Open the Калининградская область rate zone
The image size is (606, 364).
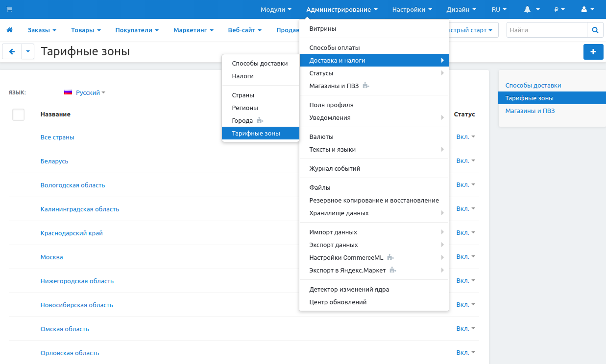point(79,209)
